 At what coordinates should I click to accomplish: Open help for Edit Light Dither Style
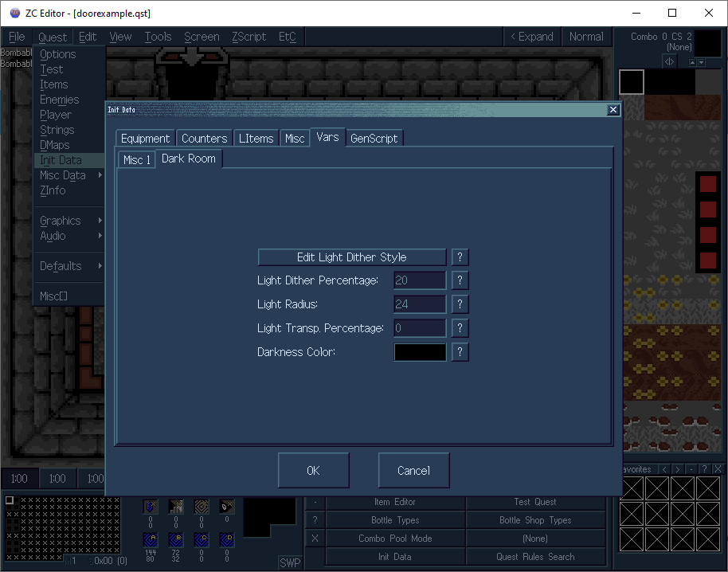460,257
